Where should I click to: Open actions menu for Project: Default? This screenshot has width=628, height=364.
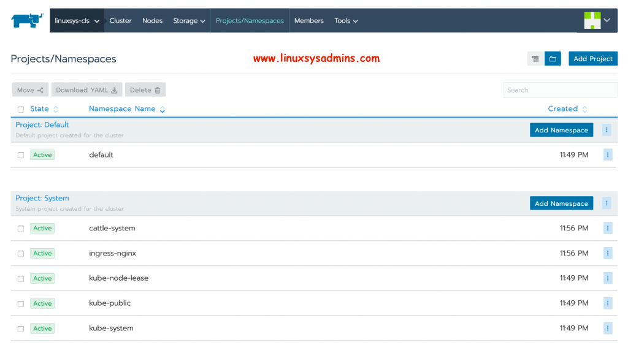[x=607, y=129]
